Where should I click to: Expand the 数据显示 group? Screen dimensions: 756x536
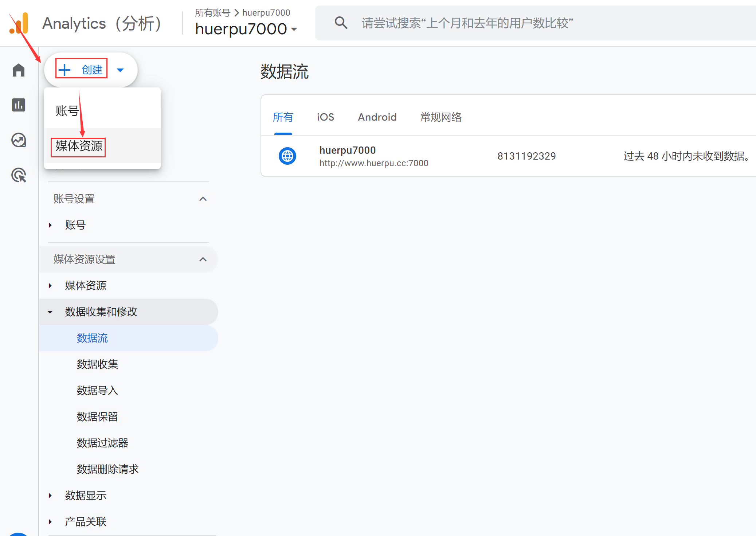click(x=50, y=496)
